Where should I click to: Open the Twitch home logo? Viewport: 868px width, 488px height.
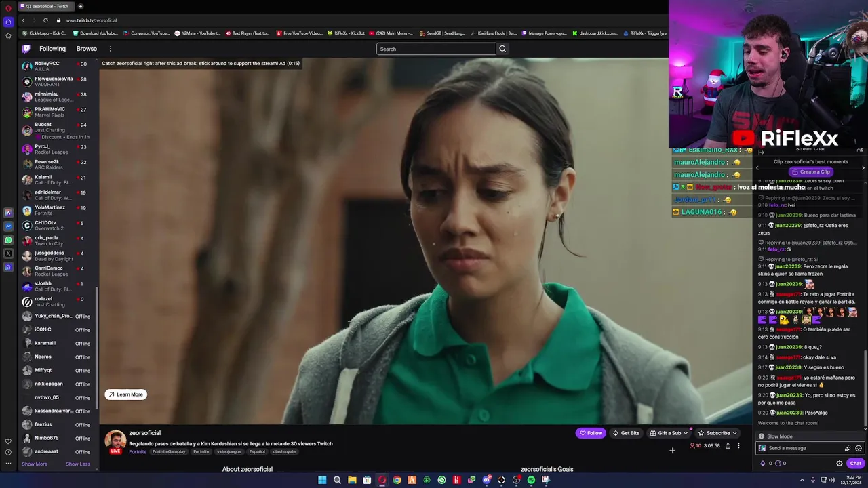[26, 49]
